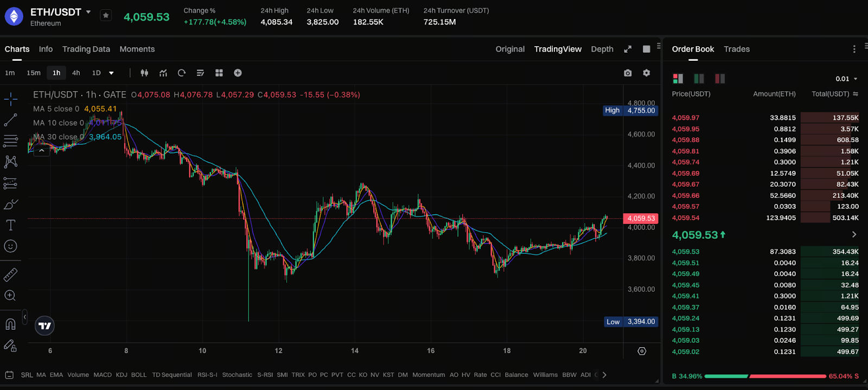The height and width of the screenshot is (390, 868).
Task: Open the candlestick chart style picker
Action: click(x=144, y=73)
